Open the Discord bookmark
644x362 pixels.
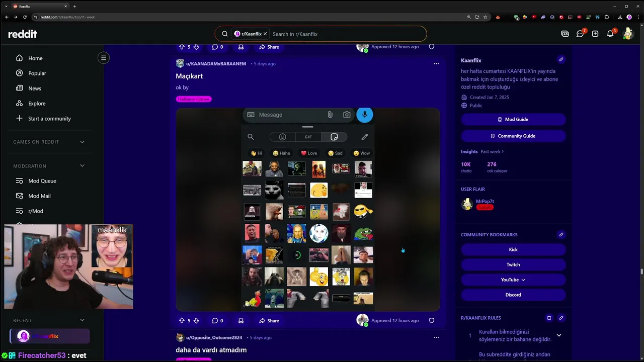(x=513, y=295)
